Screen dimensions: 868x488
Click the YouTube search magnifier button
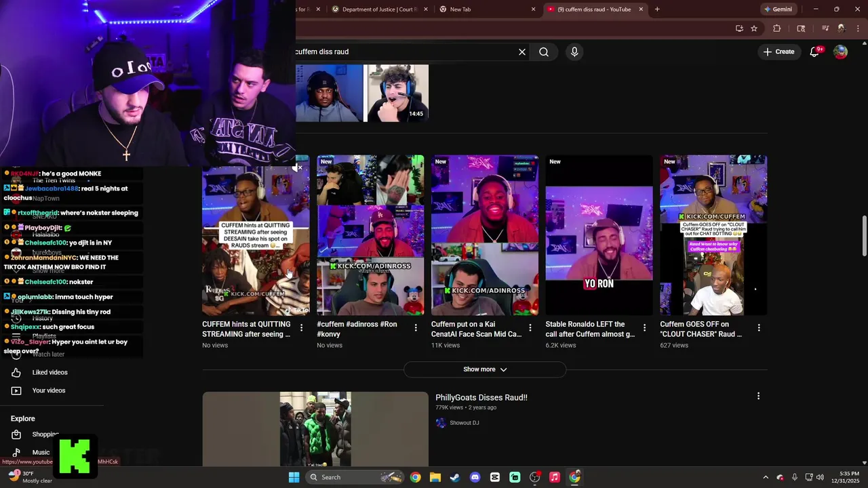pos(544,52)
